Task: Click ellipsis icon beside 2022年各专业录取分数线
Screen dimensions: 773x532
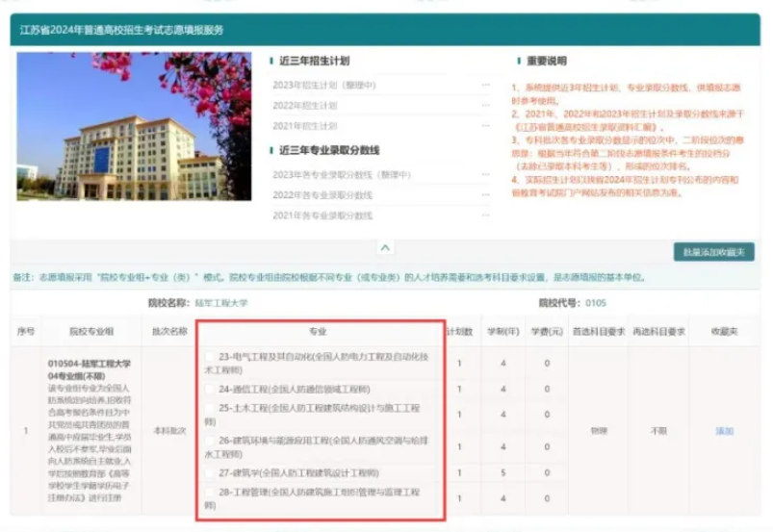Action: (x=485, y=194)
